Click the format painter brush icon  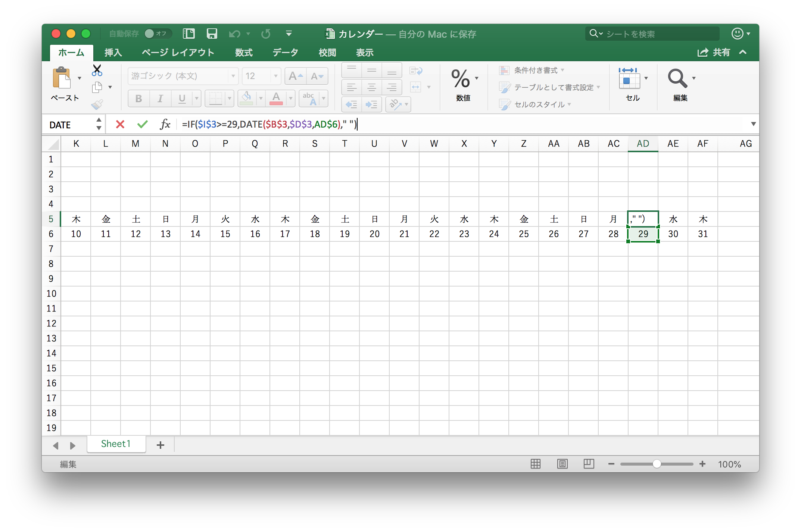(x=97, y=104)
